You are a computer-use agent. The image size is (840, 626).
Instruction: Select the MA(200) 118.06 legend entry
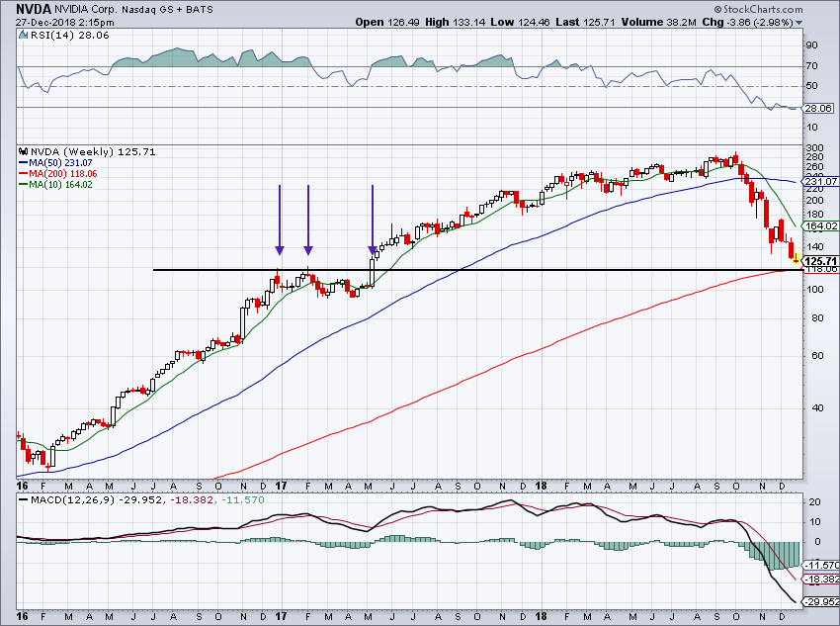coord(57,174)
